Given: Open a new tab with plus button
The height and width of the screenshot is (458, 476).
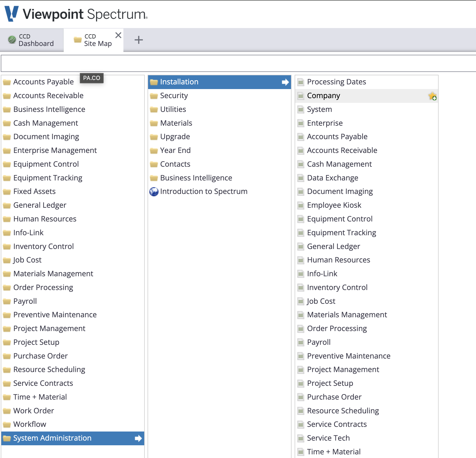Looking at the screenshot, I should pos(139,40).
